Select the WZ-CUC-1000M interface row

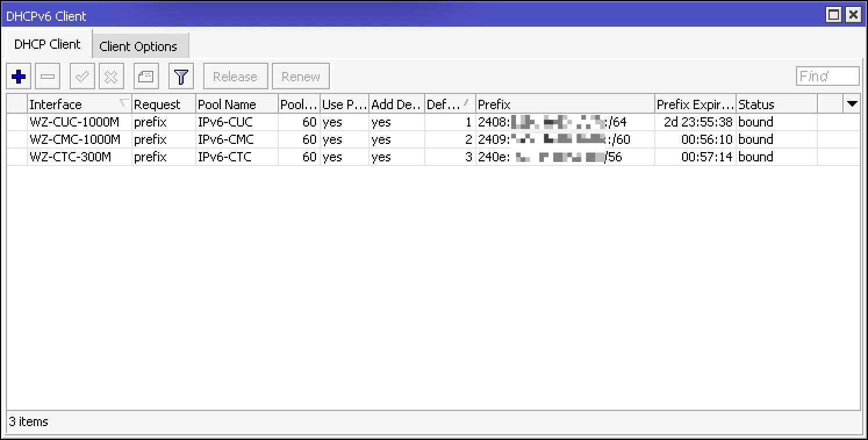point(75,122)
